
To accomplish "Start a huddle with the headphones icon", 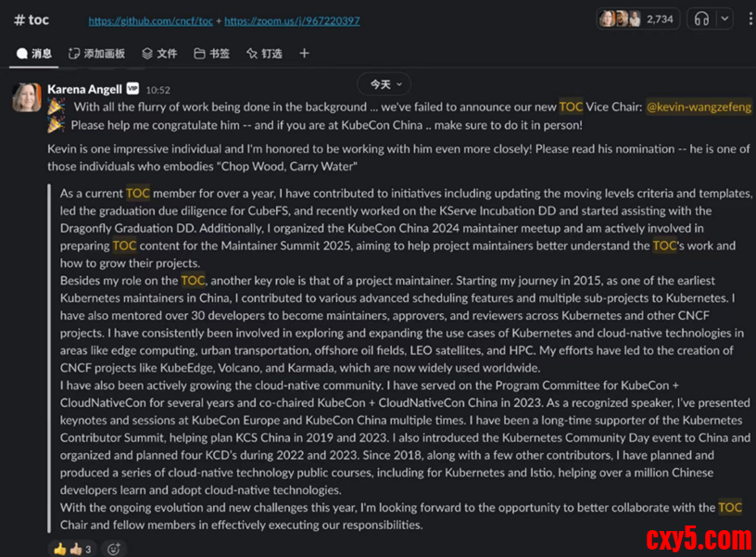I will [701, 19].
